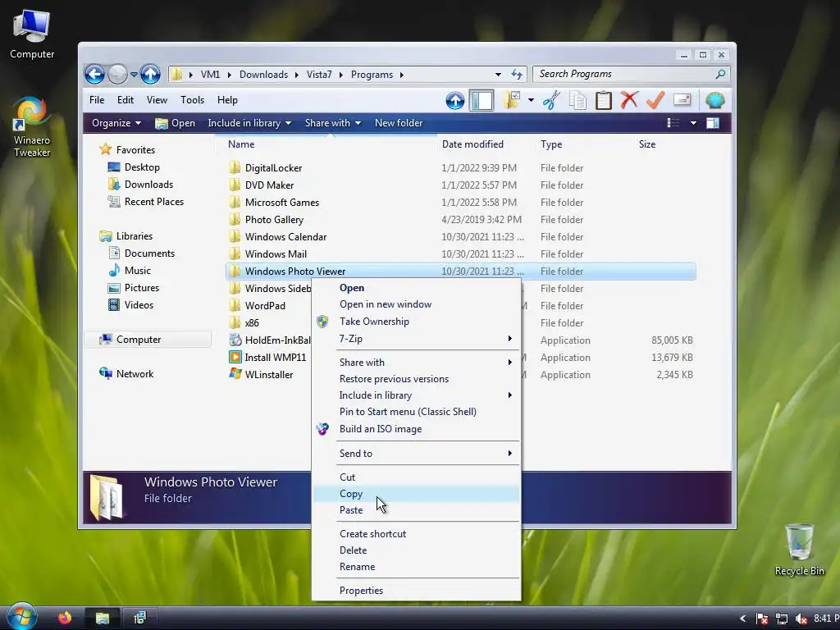Screen dimensions: 840x630
Task: Open the View menu
Action: click(157, 100)
